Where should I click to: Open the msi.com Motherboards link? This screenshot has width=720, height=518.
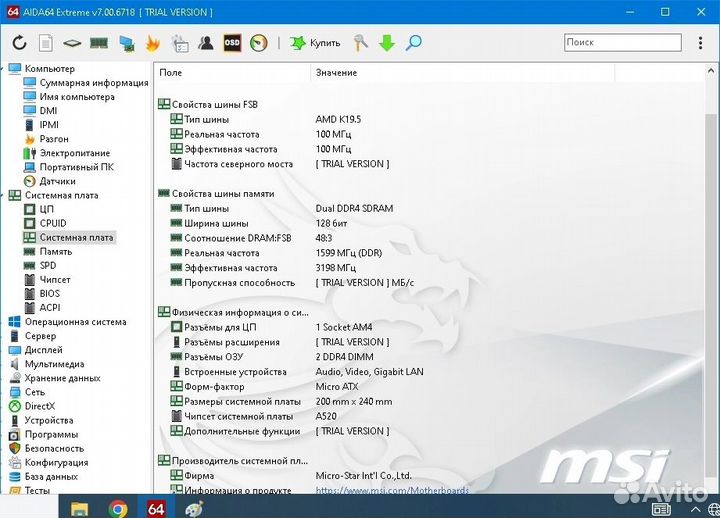pos(392,490)
